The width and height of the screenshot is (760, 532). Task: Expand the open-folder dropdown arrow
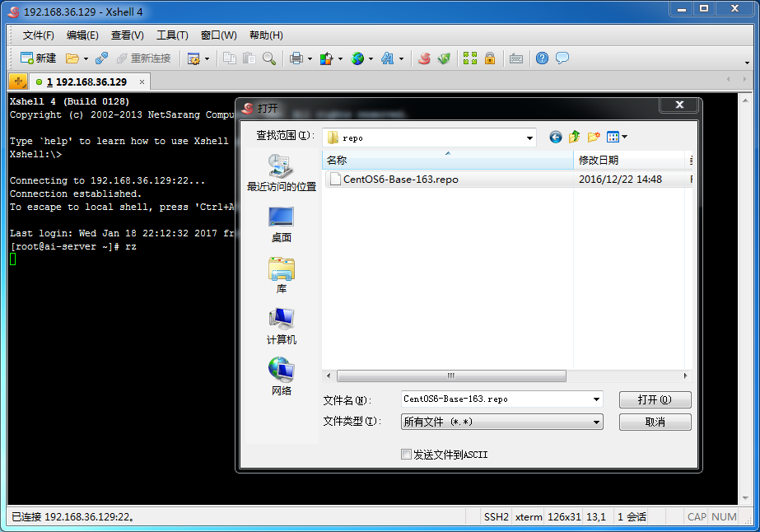tap(86, 59)
